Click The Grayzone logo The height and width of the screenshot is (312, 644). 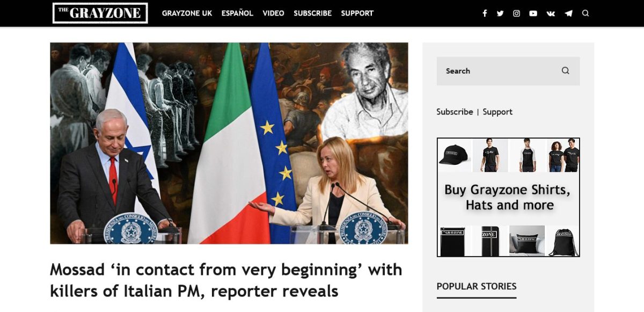tap(100, 13)
